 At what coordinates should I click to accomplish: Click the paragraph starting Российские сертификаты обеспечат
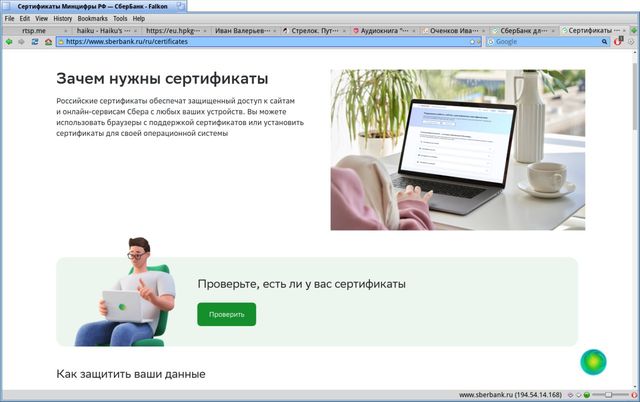tap(180, 117)
